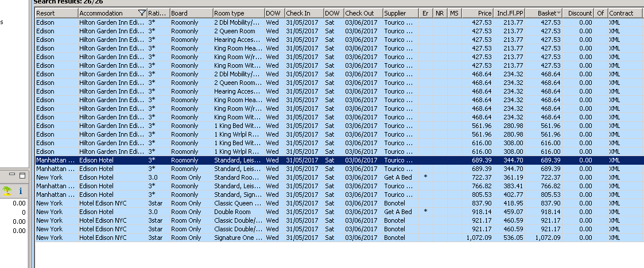Select the Incl.Fl.PP cell showing 536.05
This screenshot has width=644, height=268.
coord(509,238)
